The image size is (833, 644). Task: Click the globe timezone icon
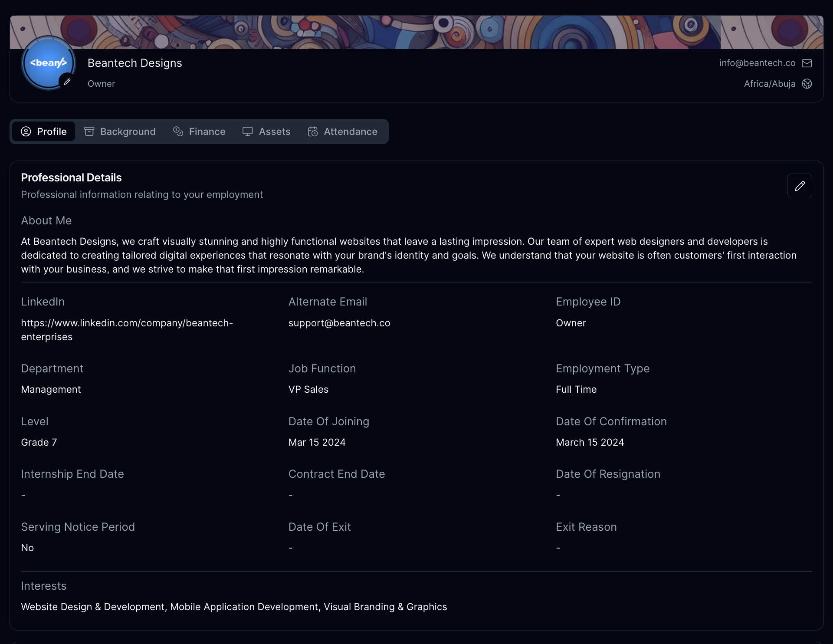coord(807,84)
